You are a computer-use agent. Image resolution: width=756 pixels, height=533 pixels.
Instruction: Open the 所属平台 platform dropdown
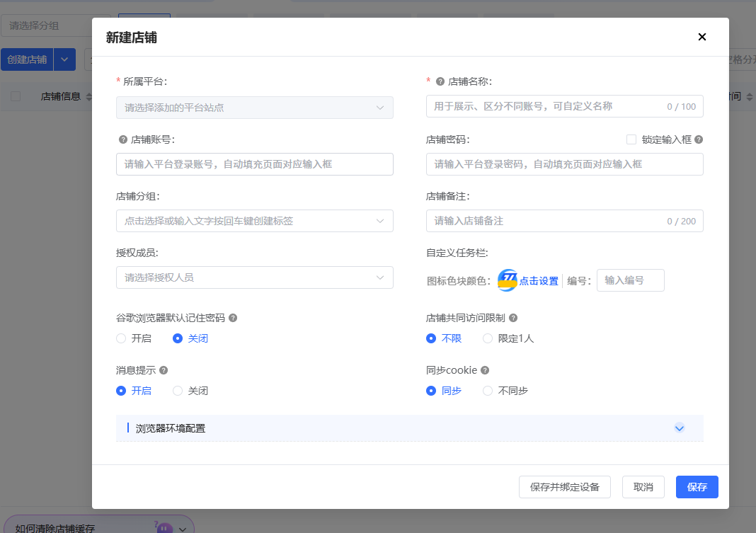pos(255,108)
